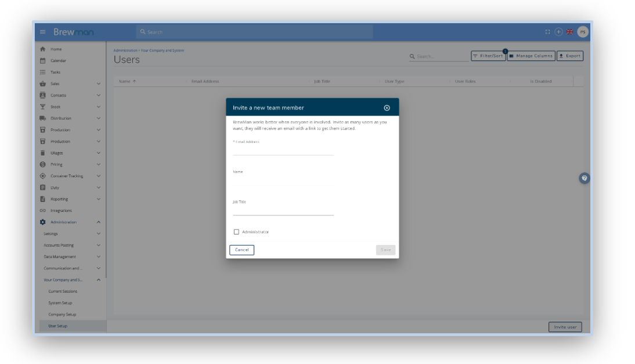
Task: Expand the Stock sidebar section
Action: [98, 107]
